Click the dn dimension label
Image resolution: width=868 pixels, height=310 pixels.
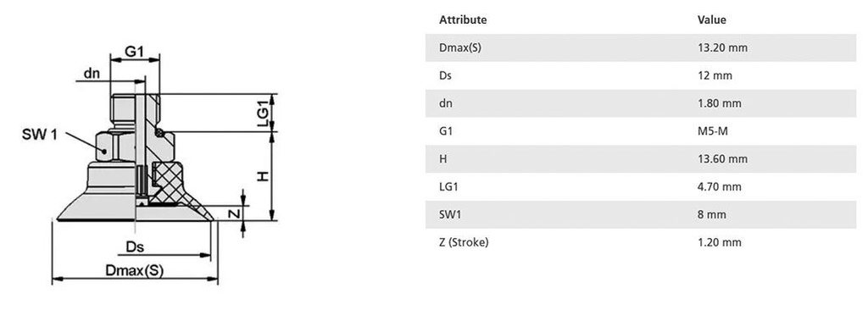tap(92, 73)
